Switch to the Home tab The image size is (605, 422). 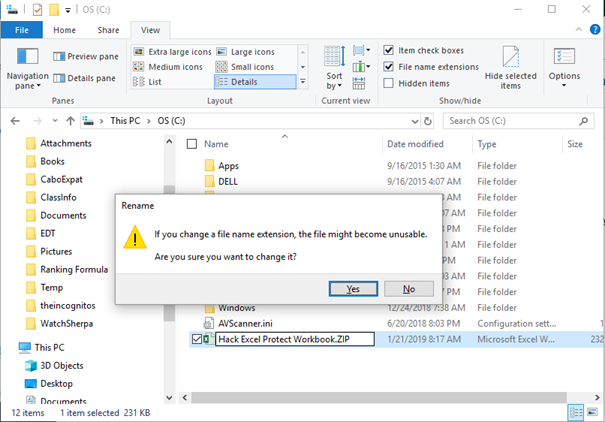tap(64, 30)
